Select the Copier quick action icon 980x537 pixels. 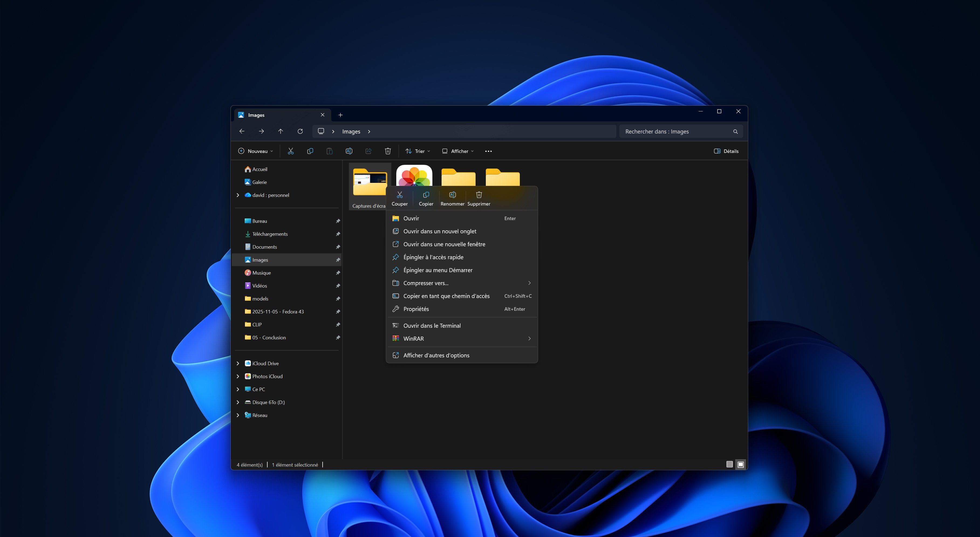[x=426, y=195]
